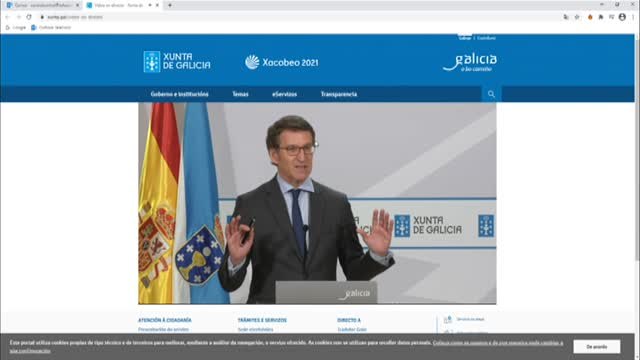
Task: Close the active Vídeo en directo tab
Action: [157, 5]
